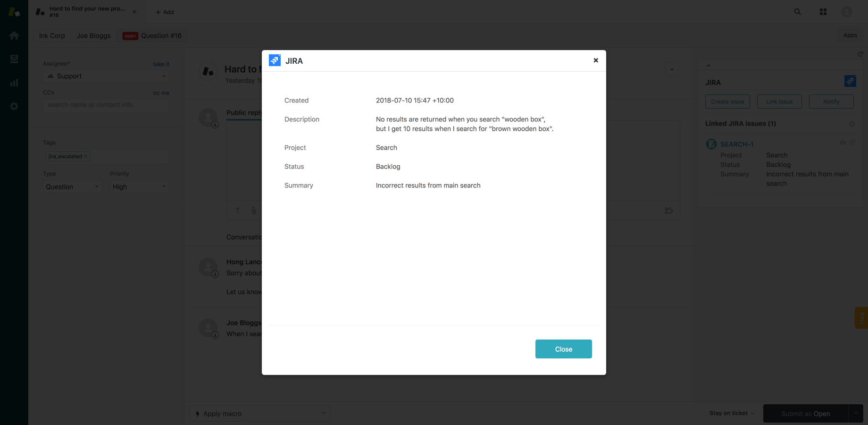Click the gear beside Linked JIRA issues

[x=852, y=124]
